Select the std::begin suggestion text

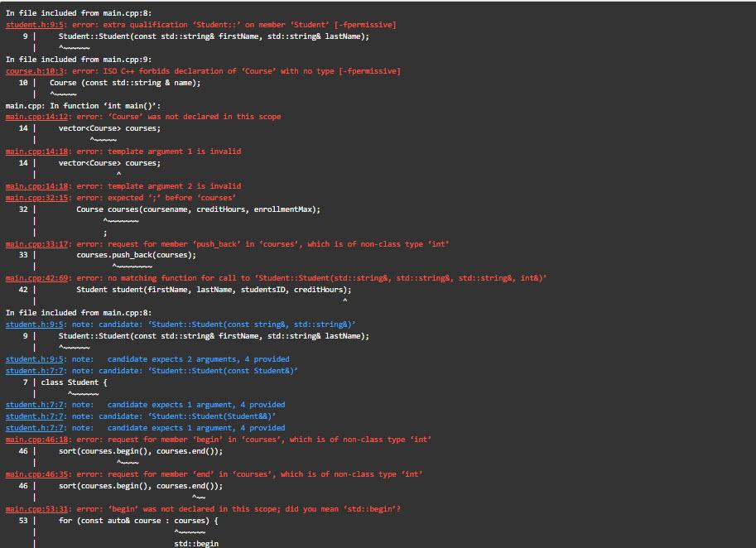tap(197, 544)
